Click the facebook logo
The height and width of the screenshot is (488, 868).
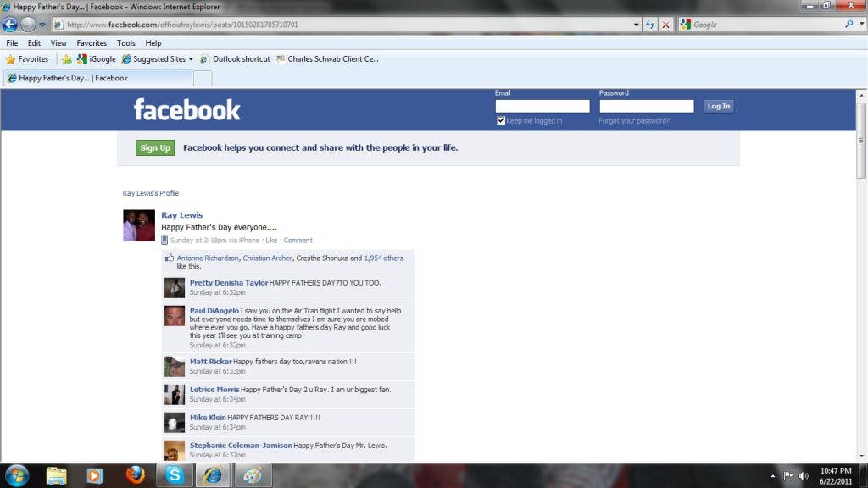187,109
